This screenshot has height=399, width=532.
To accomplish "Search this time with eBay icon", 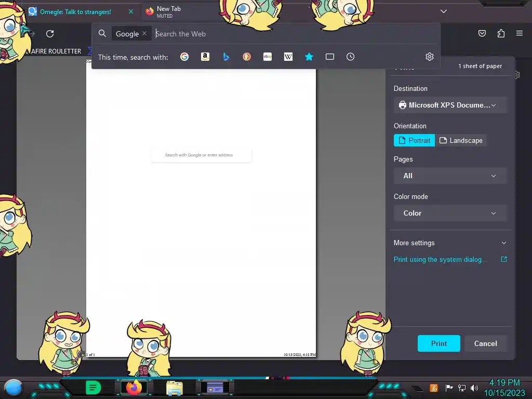I will coord(268,57).
